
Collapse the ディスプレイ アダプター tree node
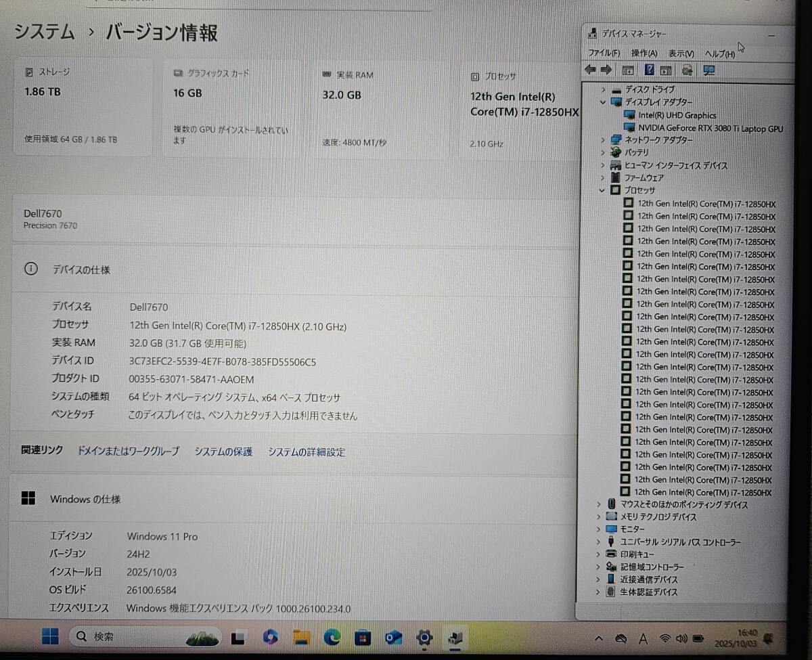[602, 102]
